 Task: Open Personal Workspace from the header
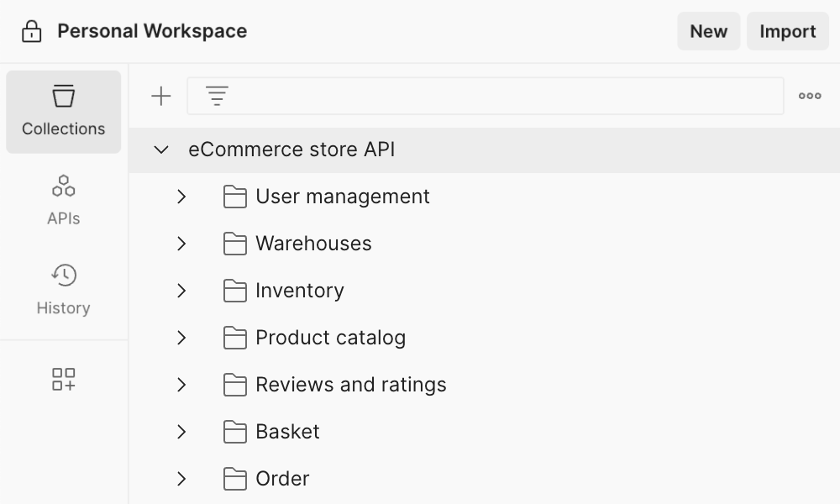tap(151, 31)
